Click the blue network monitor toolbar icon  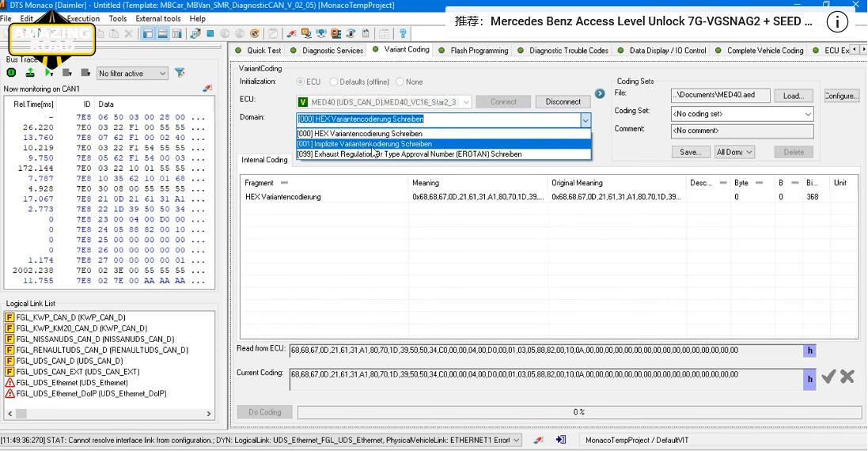321,34
